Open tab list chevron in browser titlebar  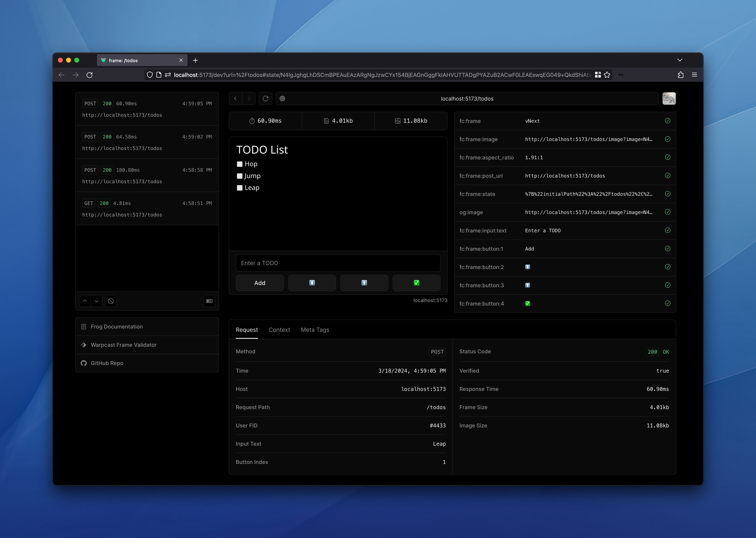coord(680,60)
